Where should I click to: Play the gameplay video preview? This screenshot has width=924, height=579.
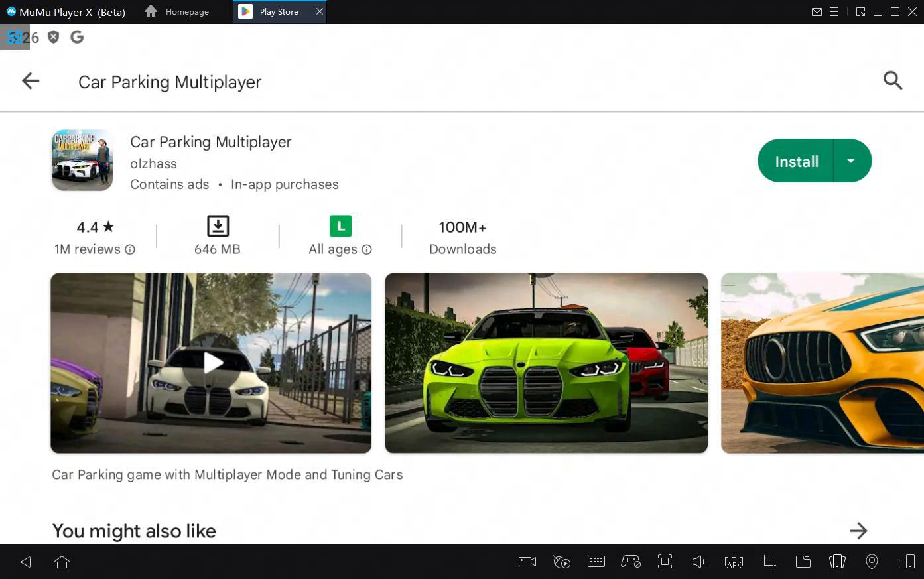(x=212, y=363)
